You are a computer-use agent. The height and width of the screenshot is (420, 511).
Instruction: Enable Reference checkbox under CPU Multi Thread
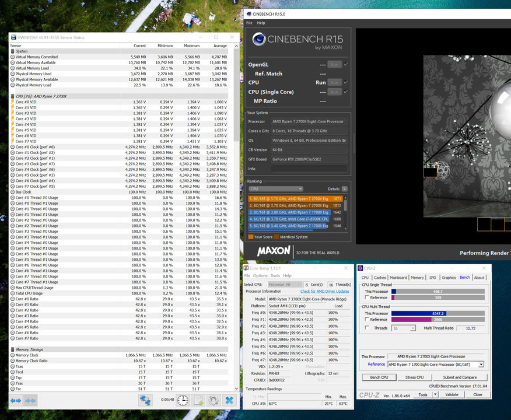point(367,319)
